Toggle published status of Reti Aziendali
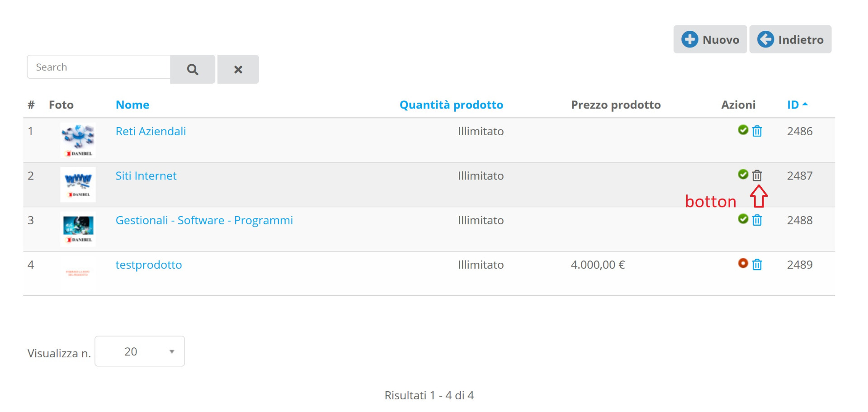The width and height of the screenshot is (868, 412). pyautogui.click(x=743, y=130)
